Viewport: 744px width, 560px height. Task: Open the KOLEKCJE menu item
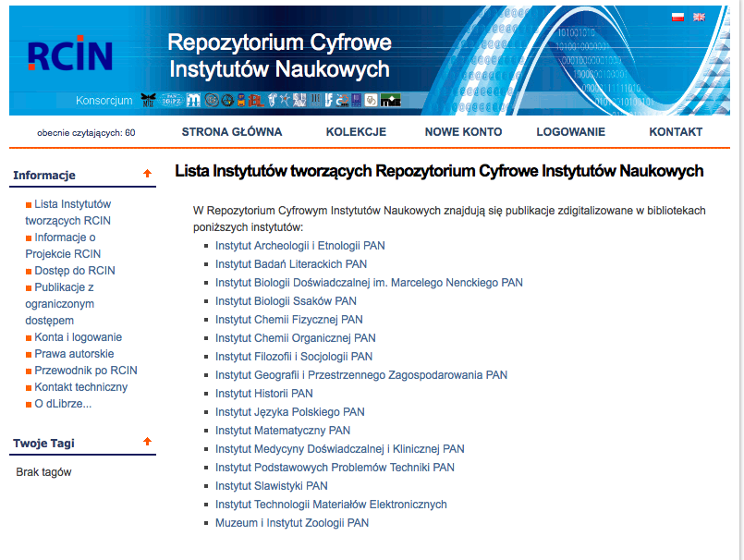pyautogui.click(x=356, y=132)
